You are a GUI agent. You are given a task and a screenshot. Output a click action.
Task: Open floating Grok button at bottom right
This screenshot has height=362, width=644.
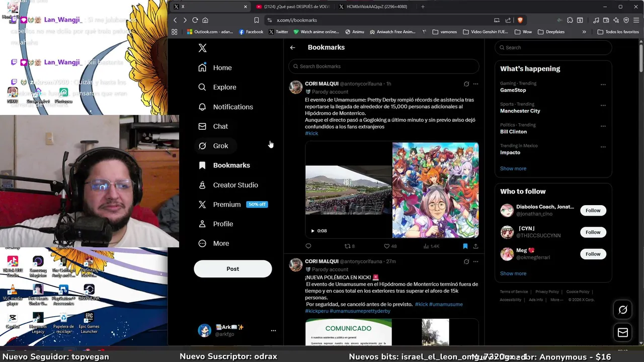[623, 310]
